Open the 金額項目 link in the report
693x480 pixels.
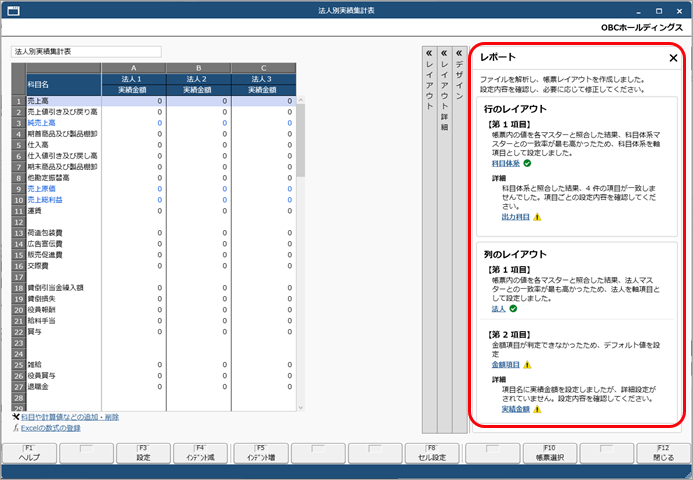tap(506, 365)
